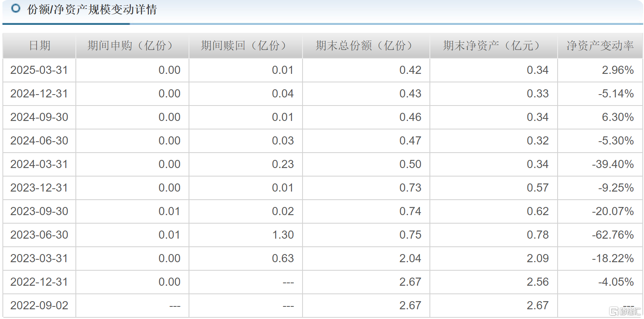Click redemption value 0.04 in 2024-12-31 row
This screenshot has width=644, height=319.
click(283, 94)
